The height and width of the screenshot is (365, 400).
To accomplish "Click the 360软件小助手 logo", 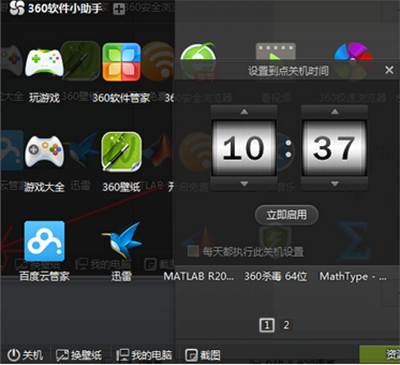I will point(17,8).
